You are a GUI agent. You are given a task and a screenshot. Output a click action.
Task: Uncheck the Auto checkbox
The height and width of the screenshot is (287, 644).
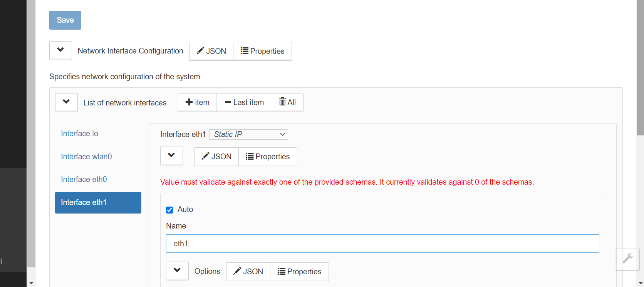(169, 210)
